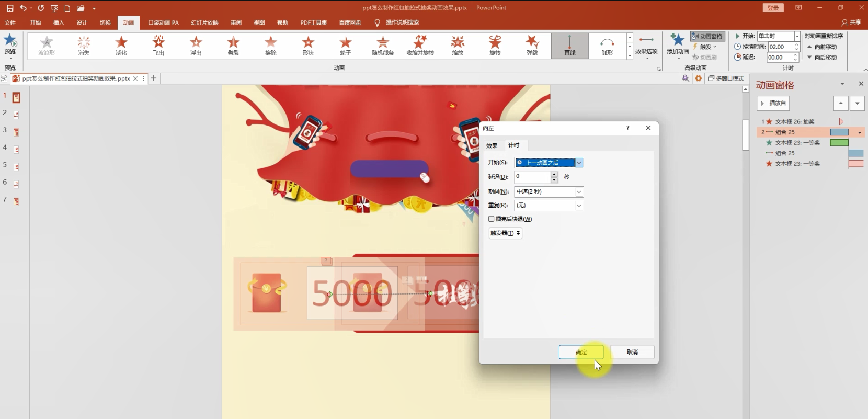Select the 弹跳 bounce animation
Viewport: 868px width, 419px height.
532,46
